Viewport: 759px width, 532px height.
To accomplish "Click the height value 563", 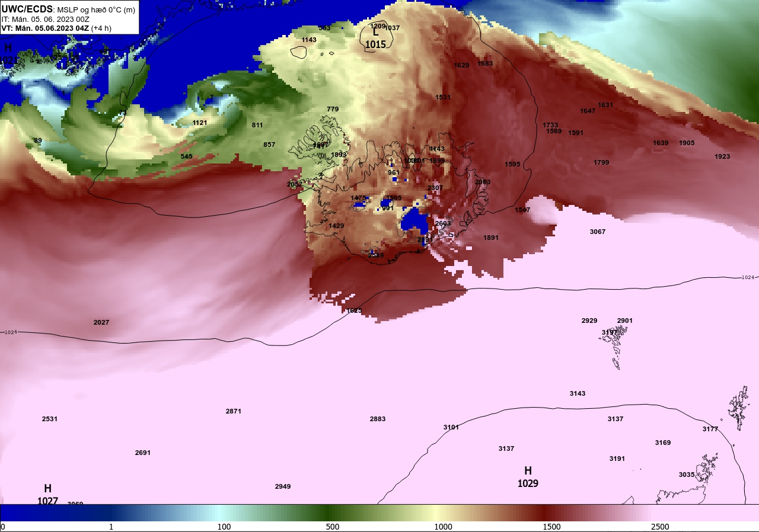I will click(x=324, y=28).
